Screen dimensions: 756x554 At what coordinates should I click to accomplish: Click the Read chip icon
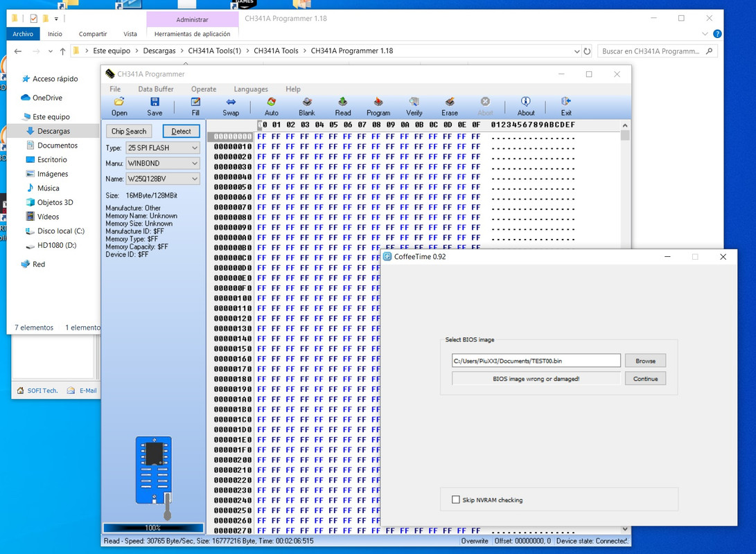[343, 107]
